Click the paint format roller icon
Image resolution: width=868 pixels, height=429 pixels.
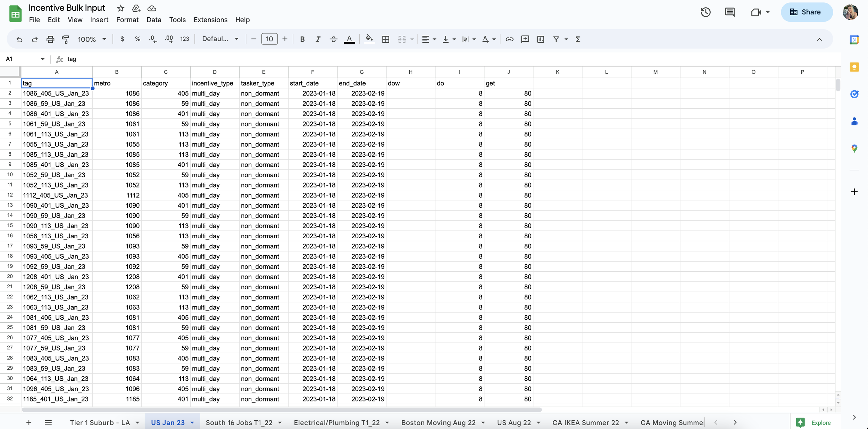click(65, 39)
